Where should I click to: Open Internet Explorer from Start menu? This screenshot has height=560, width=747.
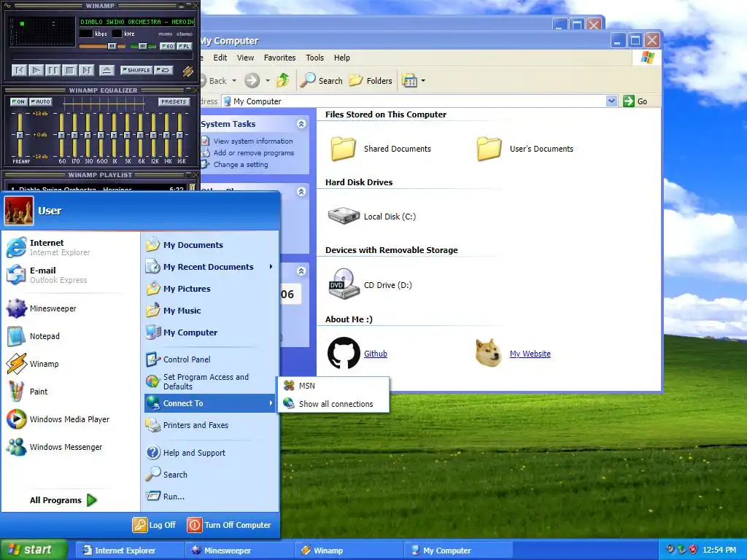(71, 247)
